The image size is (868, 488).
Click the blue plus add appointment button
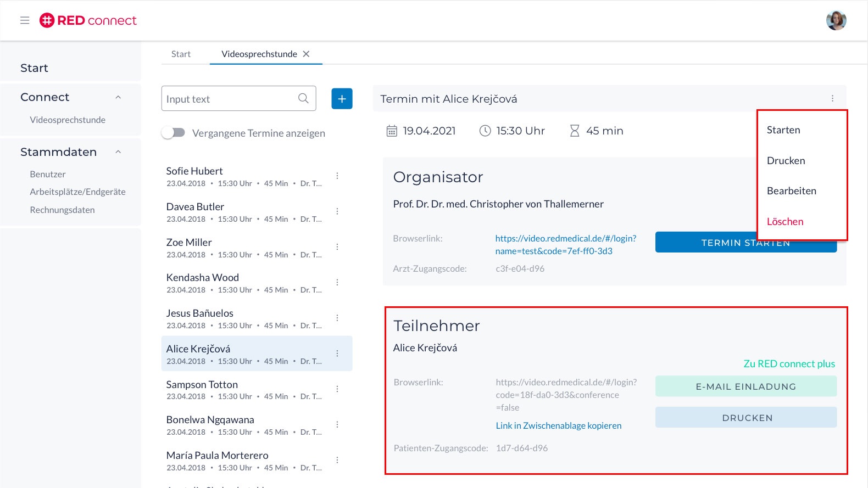342,99
